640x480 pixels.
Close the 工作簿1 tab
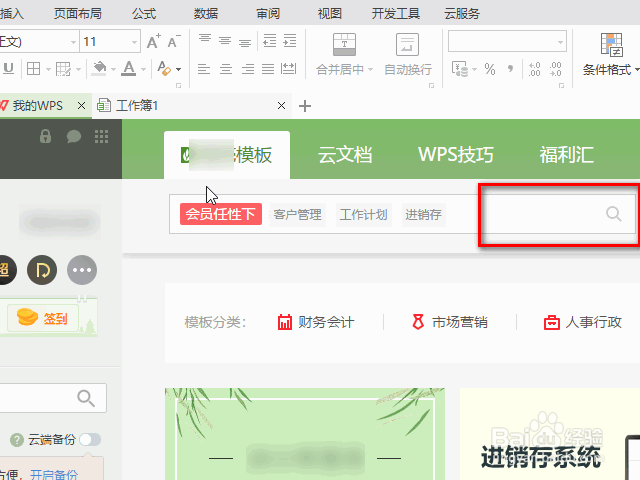(x=281, y=106)
